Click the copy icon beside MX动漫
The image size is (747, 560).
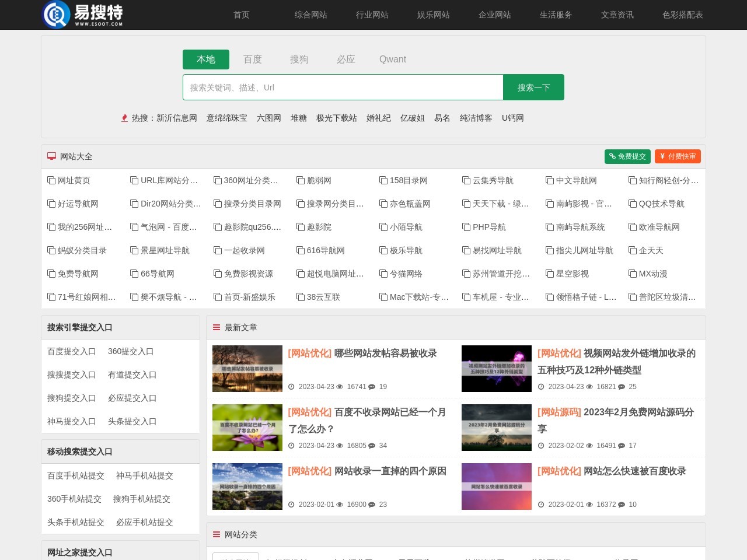pos(633,274)
